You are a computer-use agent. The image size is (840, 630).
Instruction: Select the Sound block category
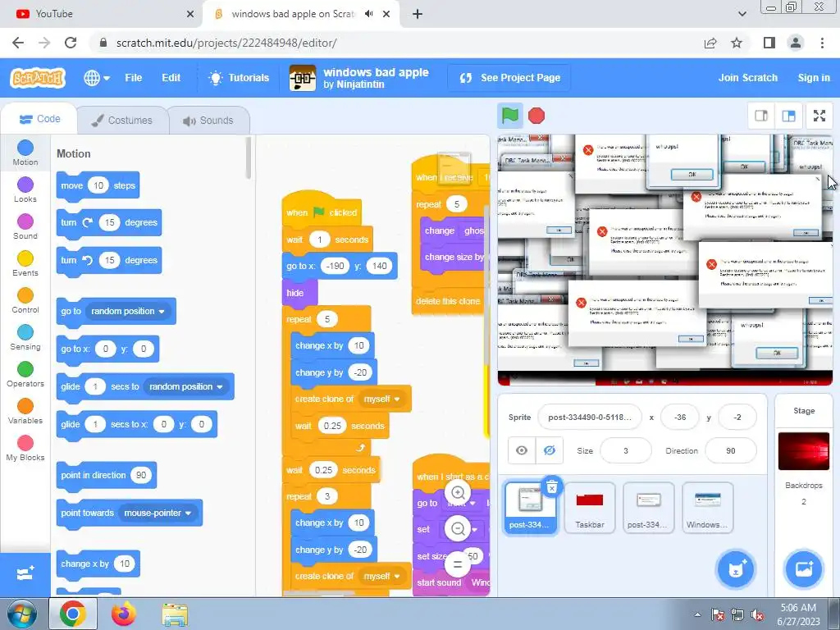(x=25, y=227)
